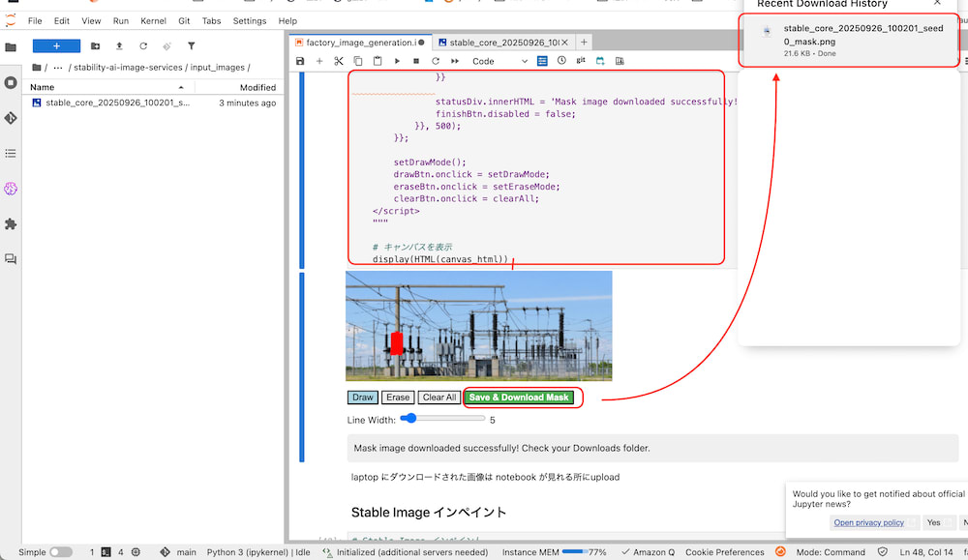Open the Git sidebar panel
The image size is (968, 560).
tap(11, 118)
